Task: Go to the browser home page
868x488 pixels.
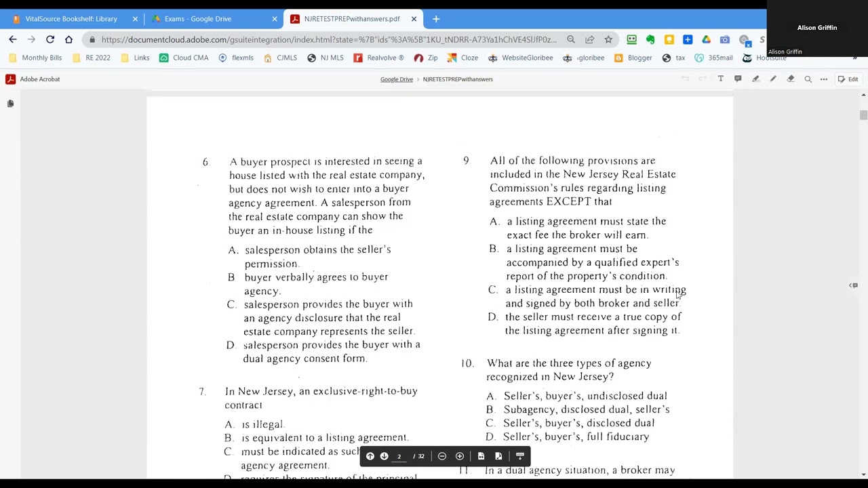Action: click(68, 39)
